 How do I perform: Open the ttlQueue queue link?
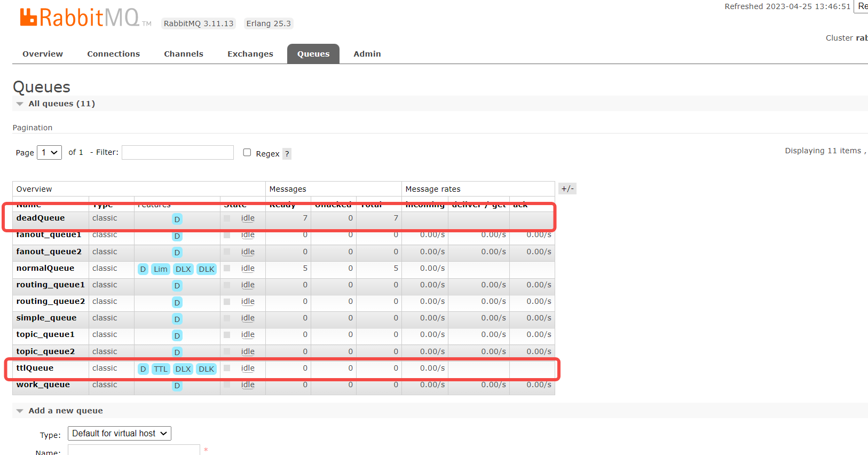(x=35, y=368)
